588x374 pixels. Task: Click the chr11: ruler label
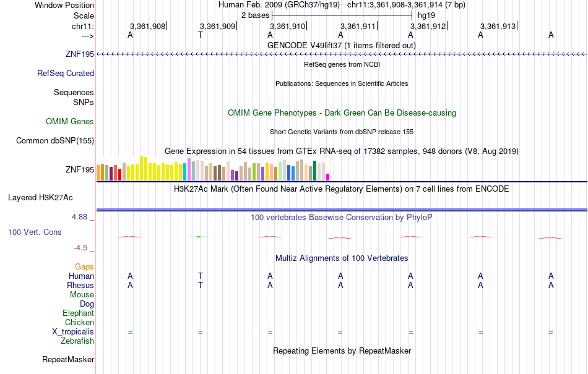pyautogui.click(x=82, y=26)
